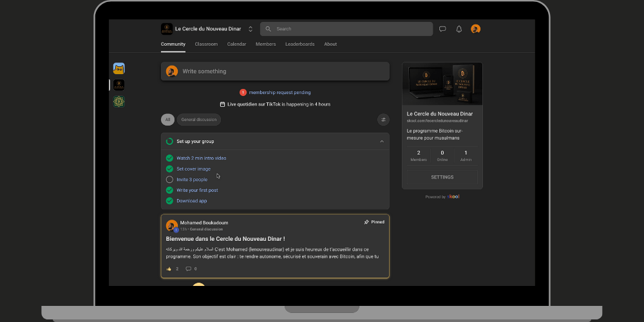This screenshot has width=644, height=322.
Task: Select the All category filter
Action: [167, 120]
